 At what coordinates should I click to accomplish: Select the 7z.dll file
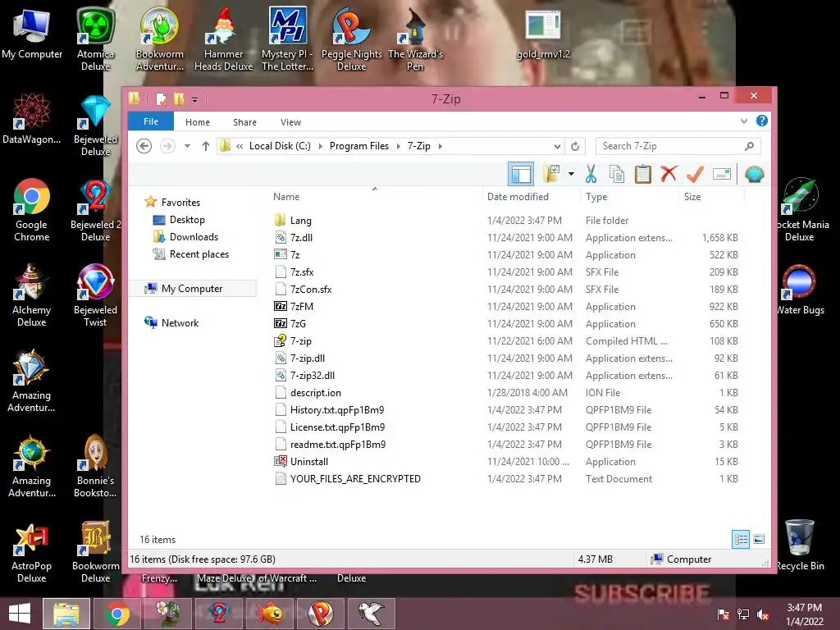[x=301, y=237]
